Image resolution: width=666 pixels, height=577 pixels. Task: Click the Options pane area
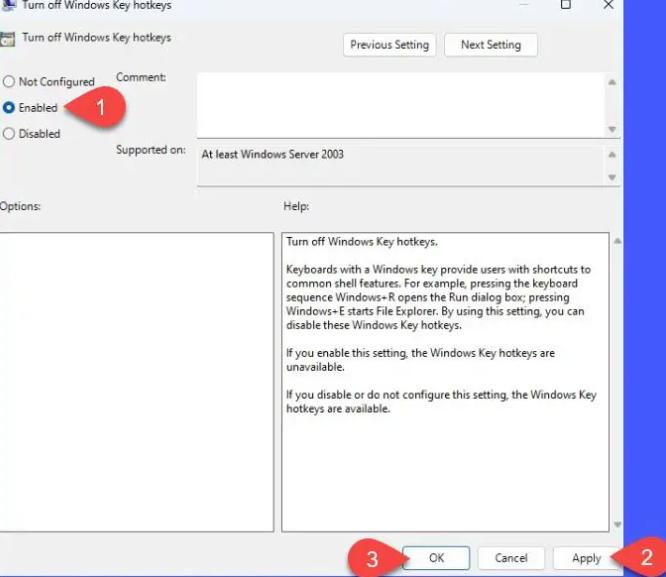pos(136,382)
